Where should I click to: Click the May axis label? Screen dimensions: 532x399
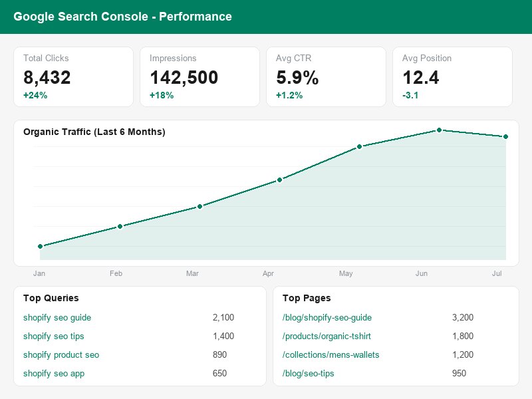pos(346,273)
